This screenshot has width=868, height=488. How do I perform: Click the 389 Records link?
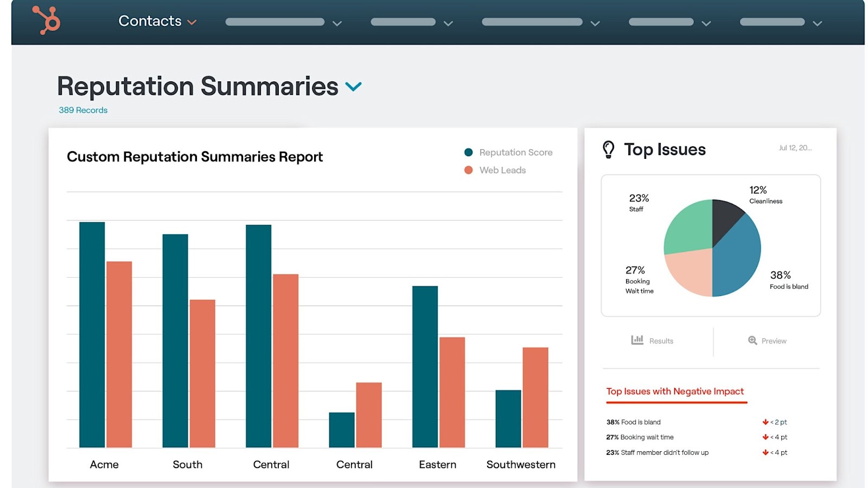(82, 110)
